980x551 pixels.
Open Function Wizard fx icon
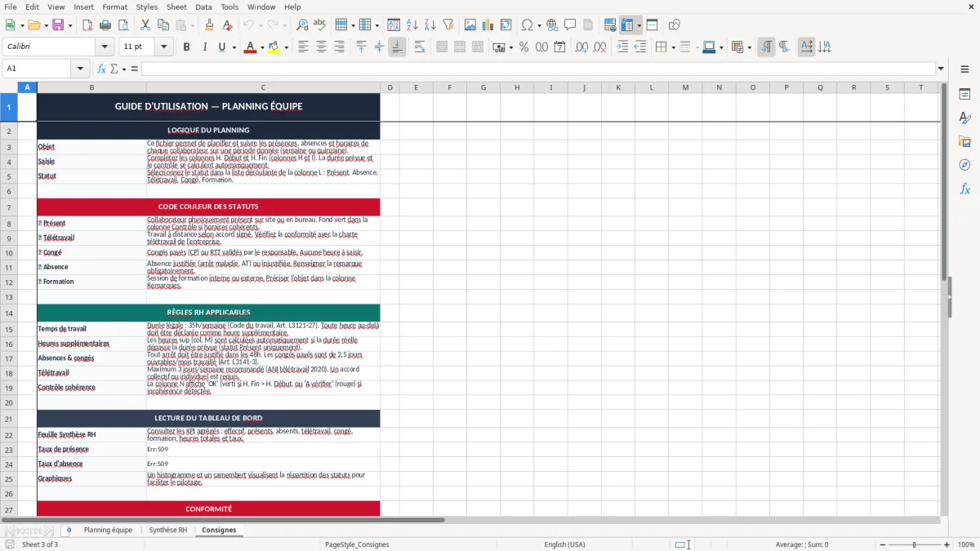tap(101, 69)
